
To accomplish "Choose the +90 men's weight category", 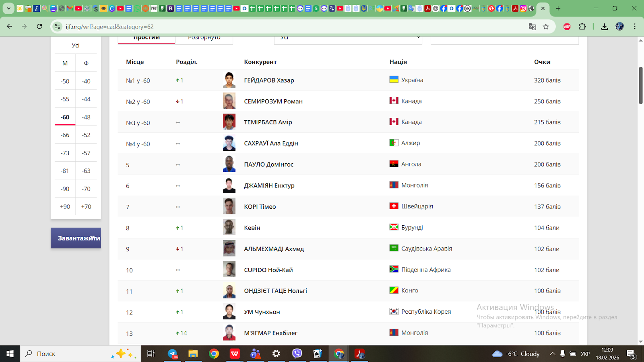I will pyautogui.click(x=65, y=207).
